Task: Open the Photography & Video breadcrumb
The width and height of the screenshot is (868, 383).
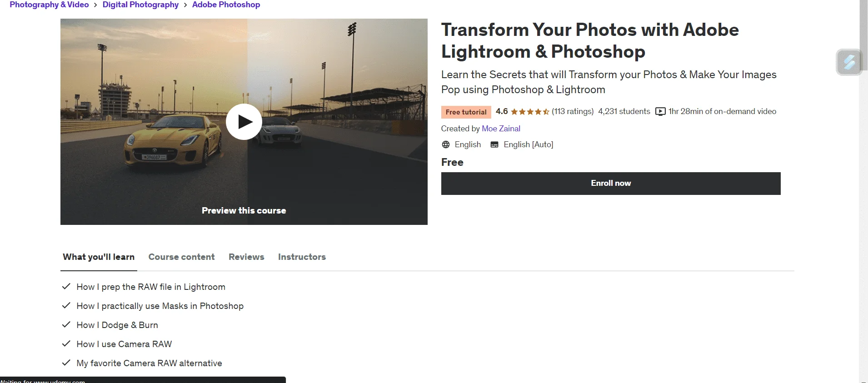Action: point(49,5)
